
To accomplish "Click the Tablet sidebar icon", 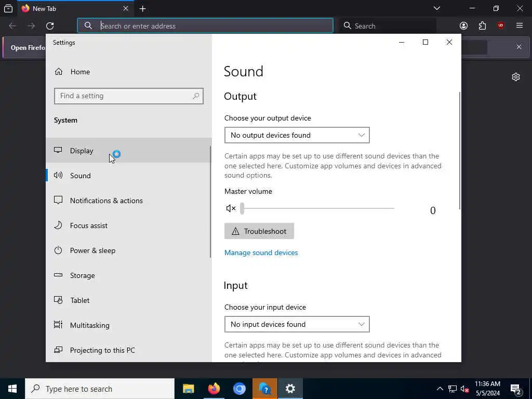I will click(58, 300).
